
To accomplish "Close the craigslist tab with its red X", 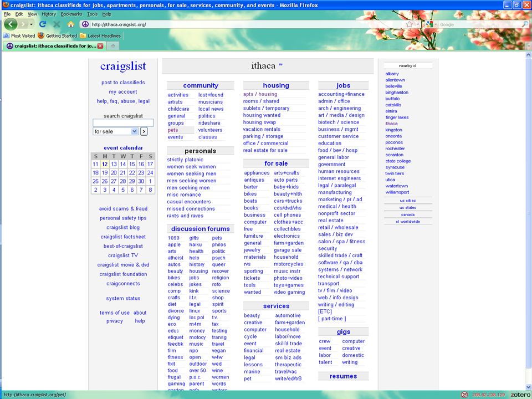I will point(100,46).
